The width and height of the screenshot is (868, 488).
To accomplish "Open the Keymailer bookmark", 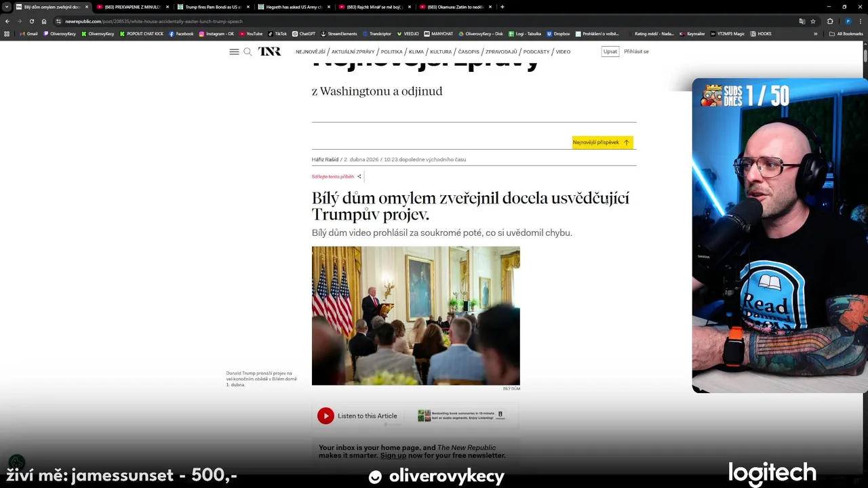I will pos(692,33).
